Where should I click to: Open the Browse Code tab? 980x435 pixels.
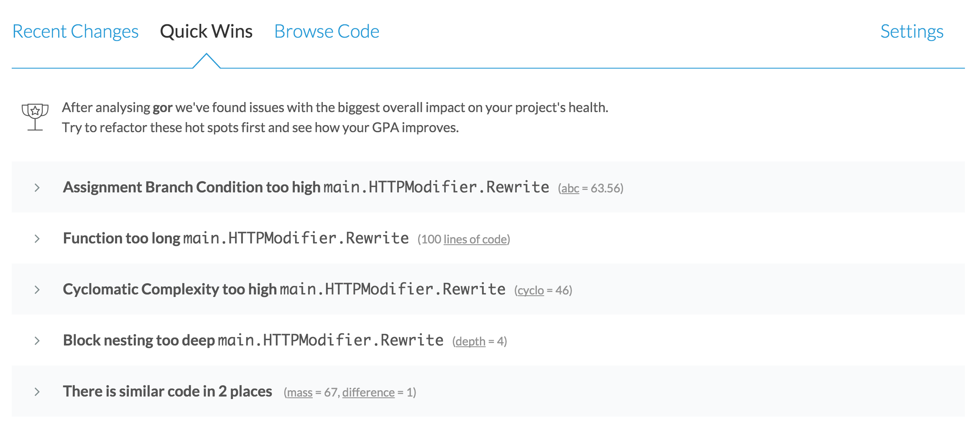point(327,31)
